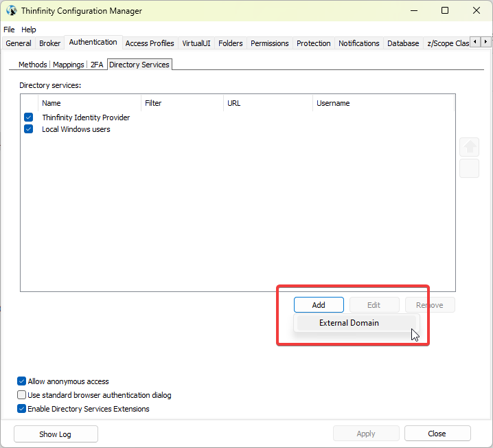Enable Use standard browser authentication dialog
This screenshot has width=493, height=448.
click(x=21, y=395)
